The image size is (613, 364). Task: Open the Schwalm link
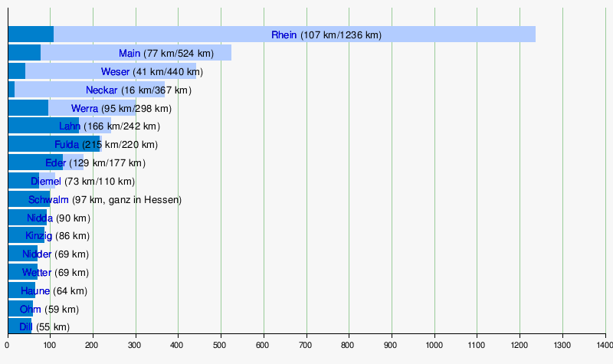click(48, 200)
